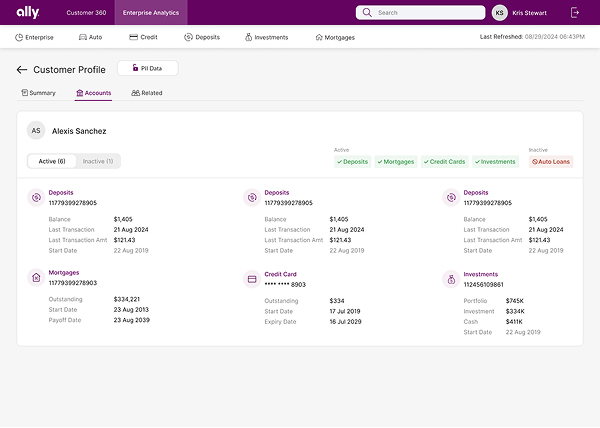Click the PII Data button
Viewport: 600px width, 428px height.
pos(148,68)
